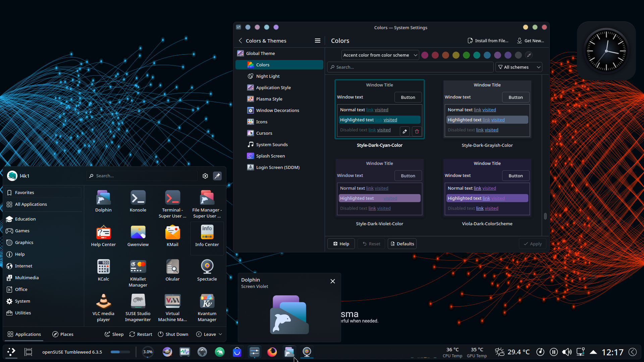Screen dimensions: 644x362
Task: Open Window Decorations settings
Action: 279,110
